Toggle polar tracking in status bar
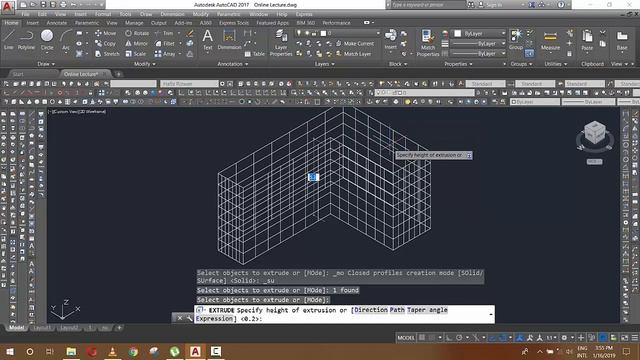 tap(459, 338)
